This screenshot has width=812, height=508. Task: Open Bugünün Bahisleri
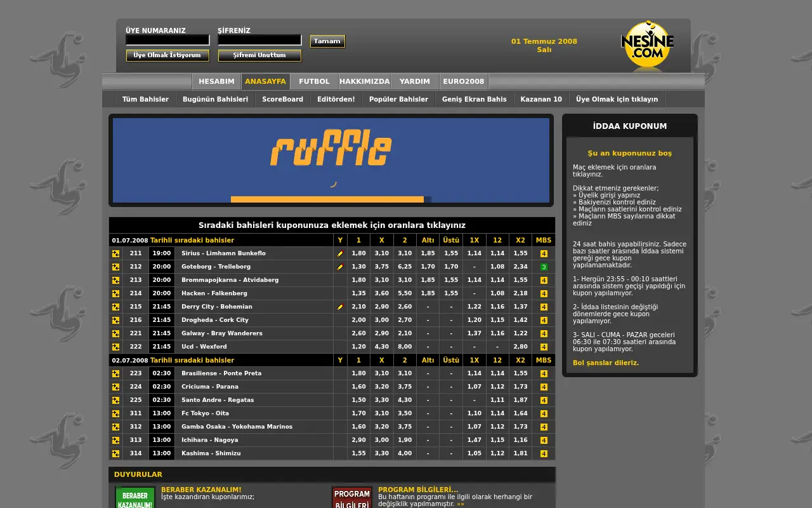216,99
